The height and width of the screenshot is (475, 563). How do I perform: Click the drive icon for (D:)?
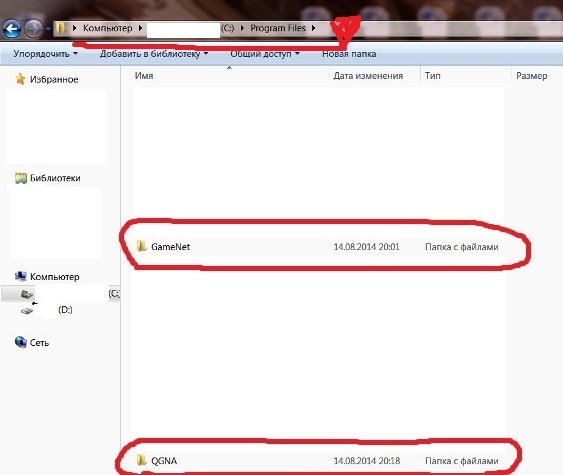(x=27, y=310)
